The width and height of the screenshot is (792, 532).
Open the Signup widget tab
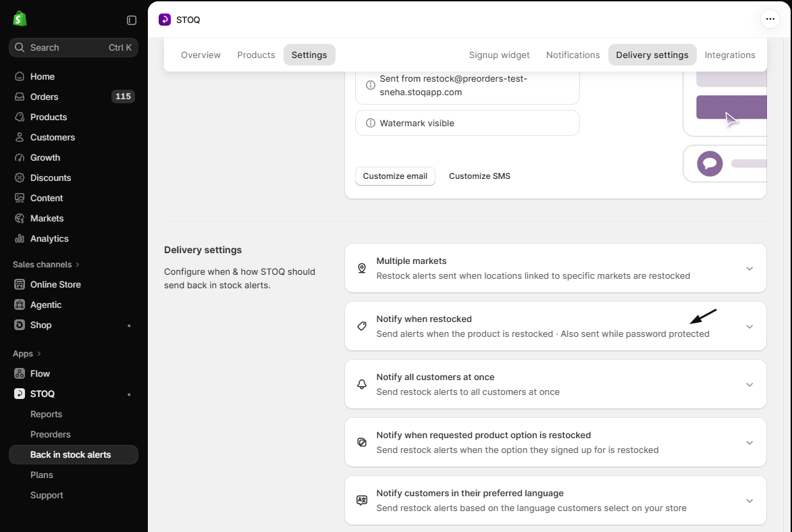coord(499,55)
